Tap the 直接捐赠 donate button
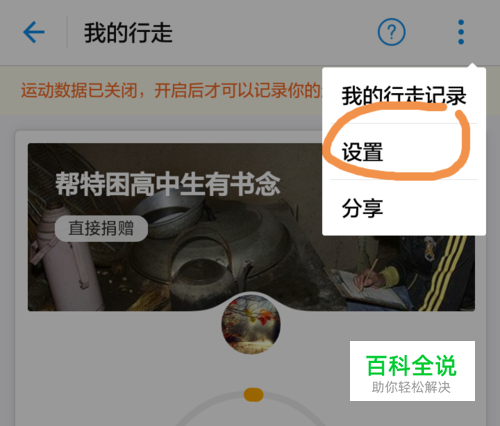The width and height of the screenshot is (500, 426). click(101, 228)
